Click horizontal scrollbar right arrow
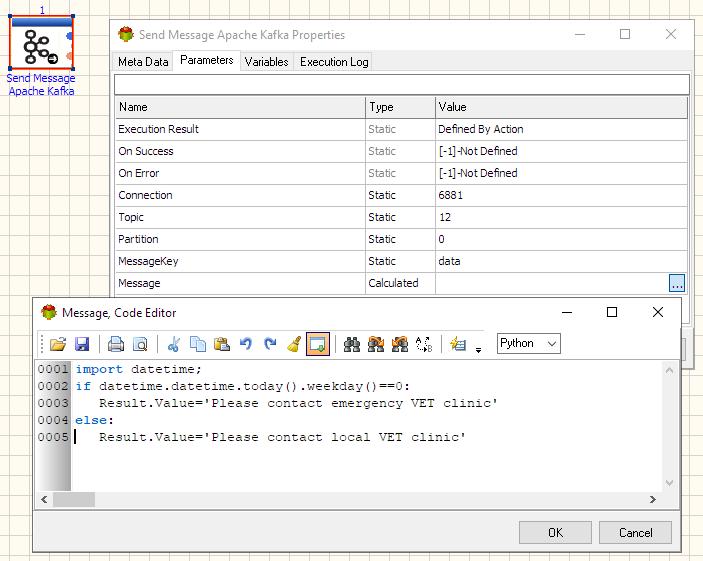 tap(653, 499)
